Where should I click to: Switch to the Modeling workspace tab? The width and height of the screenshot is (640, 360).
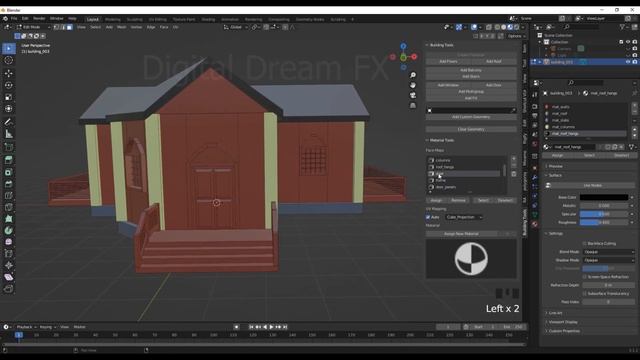[113, 19]
